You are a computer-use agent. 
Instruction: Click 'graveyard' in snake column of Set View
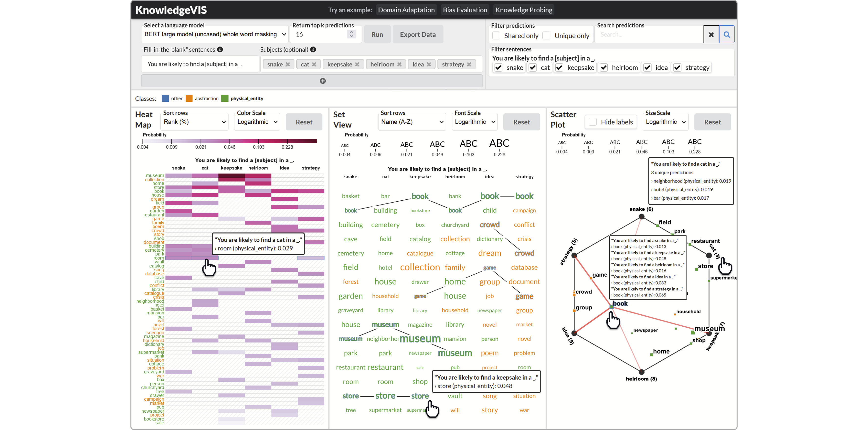click(350, 310)
